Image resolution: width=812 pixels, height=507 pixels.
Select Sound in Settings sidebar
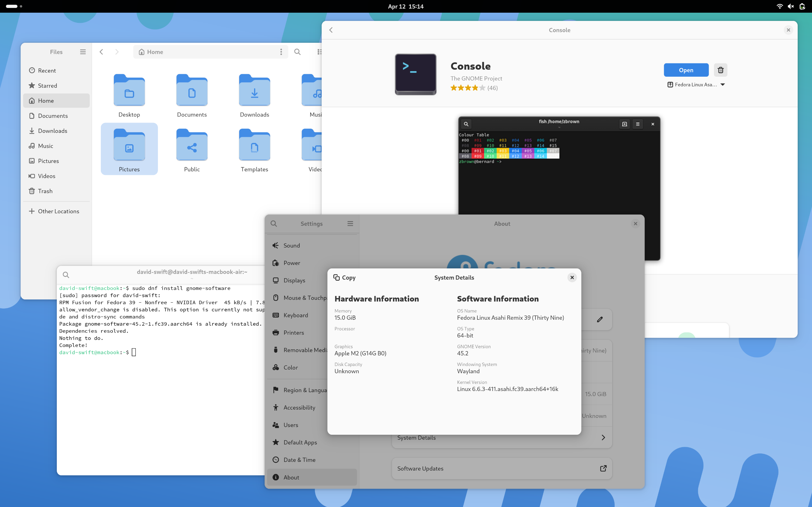291,246
